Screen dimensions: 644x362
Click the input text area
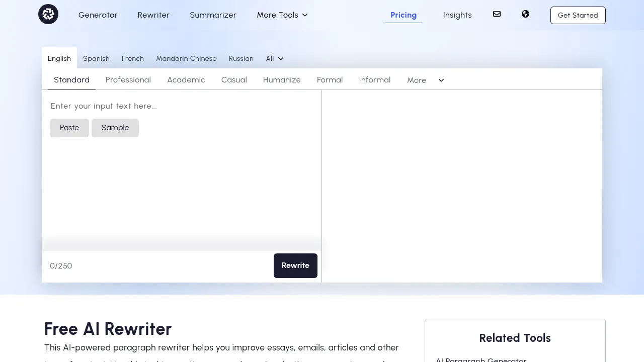pyautogui.click(x=181, y=106)
